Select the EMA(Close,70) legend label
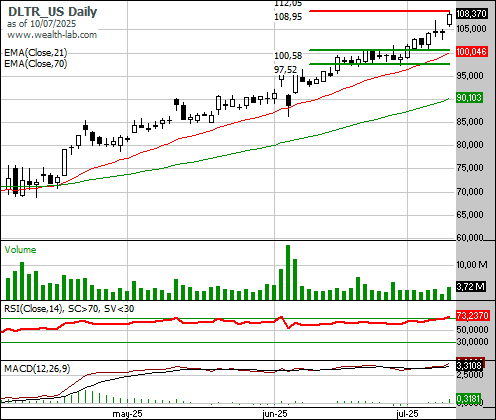The image size is (496, 420). tap(36, 63)
